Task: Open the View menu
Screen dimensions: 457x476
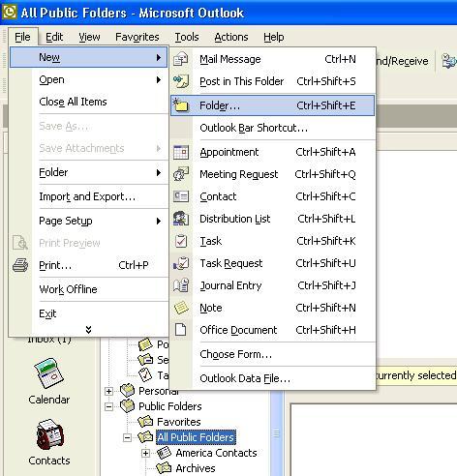Action: [89, 37]
